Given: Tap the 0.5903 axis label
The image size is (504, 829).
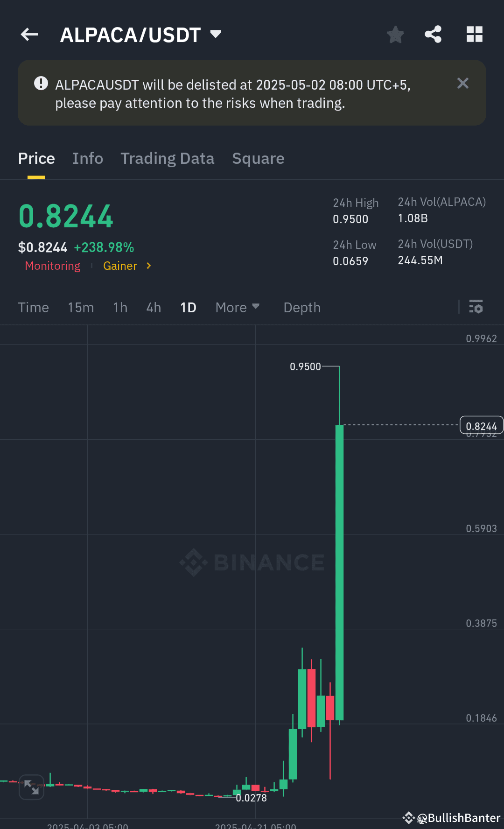Looking at the screenshot, I should (x=481, y=528).
